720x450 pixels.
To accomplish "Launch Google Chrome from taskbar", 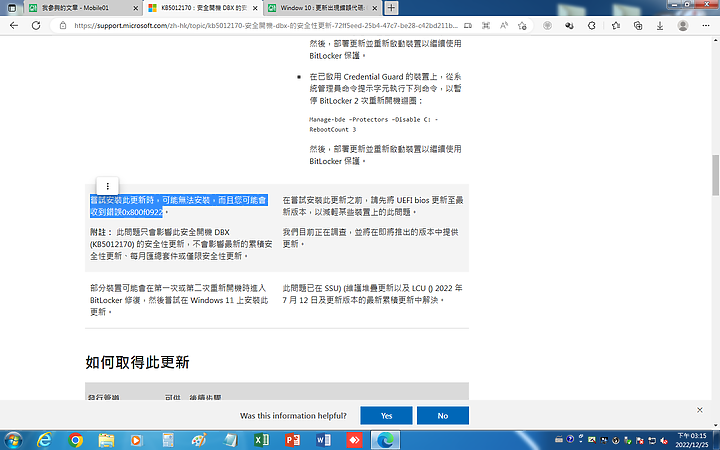I will 75,440.
